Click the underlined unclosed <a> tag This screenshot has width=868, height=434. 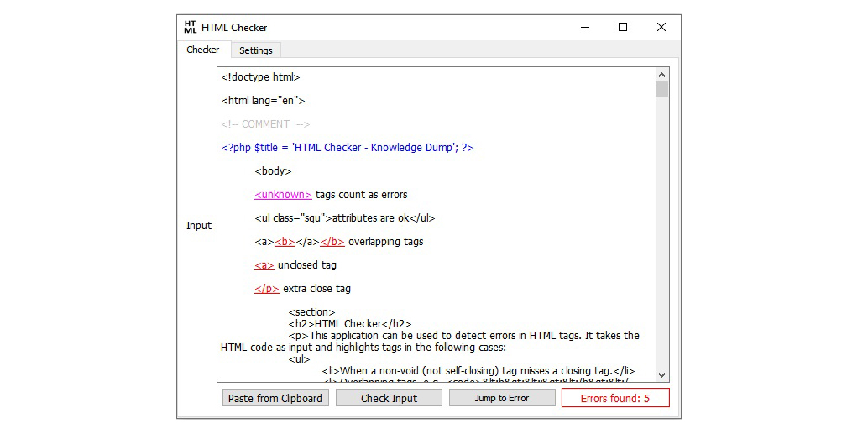point(264,265)
